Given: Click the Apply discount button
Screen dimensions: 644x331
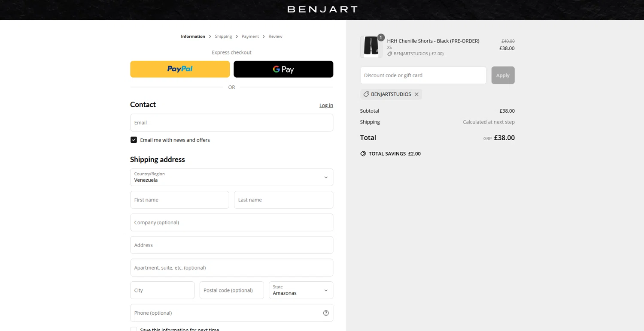Looking at the screenshot, I should [503, 75].
